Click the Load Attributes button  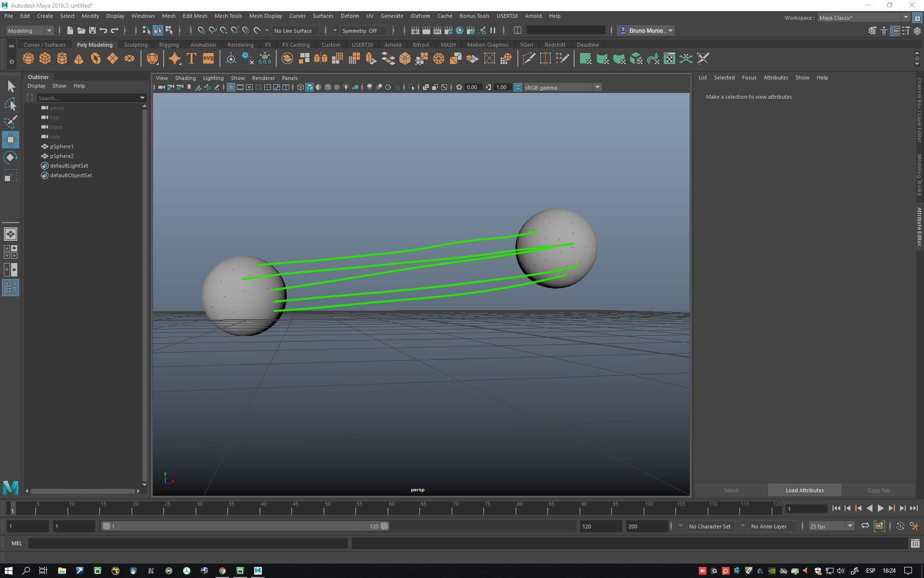[804, 490]
